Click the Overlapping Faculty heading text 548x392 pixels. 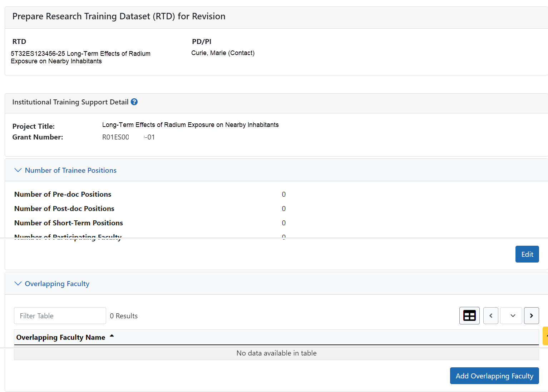click(57, 284)
